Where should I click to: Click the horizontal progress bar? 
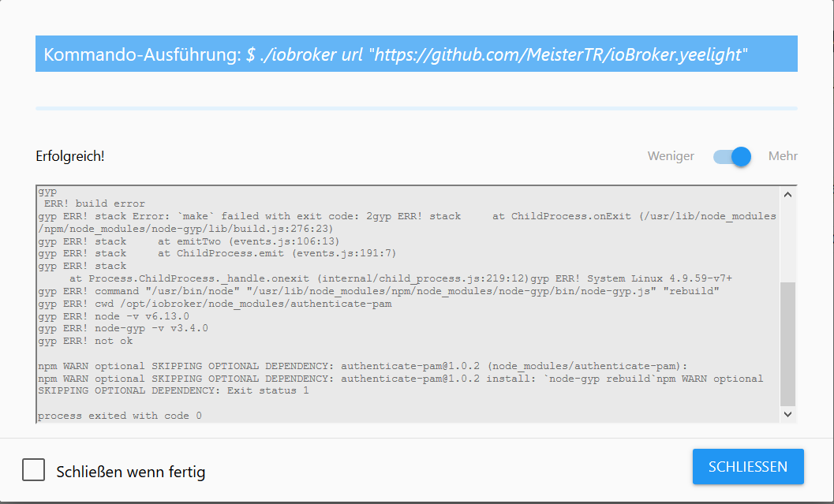coord(417,109)
